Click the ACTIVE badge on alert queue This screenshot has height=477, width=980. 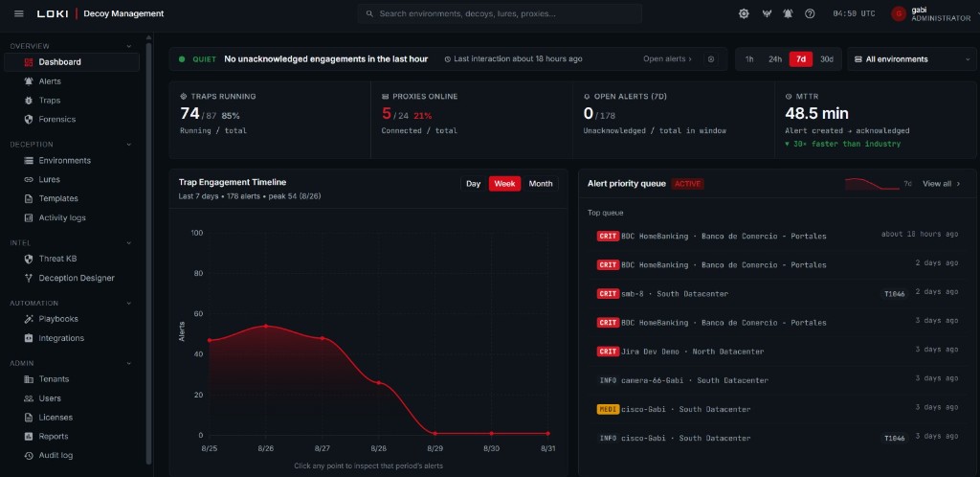[x=687, y=184]
